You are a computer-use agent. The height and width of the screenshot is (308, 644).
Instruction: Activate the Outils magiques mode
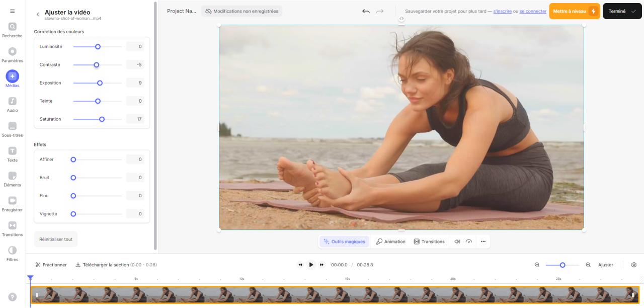coord(345,241)
